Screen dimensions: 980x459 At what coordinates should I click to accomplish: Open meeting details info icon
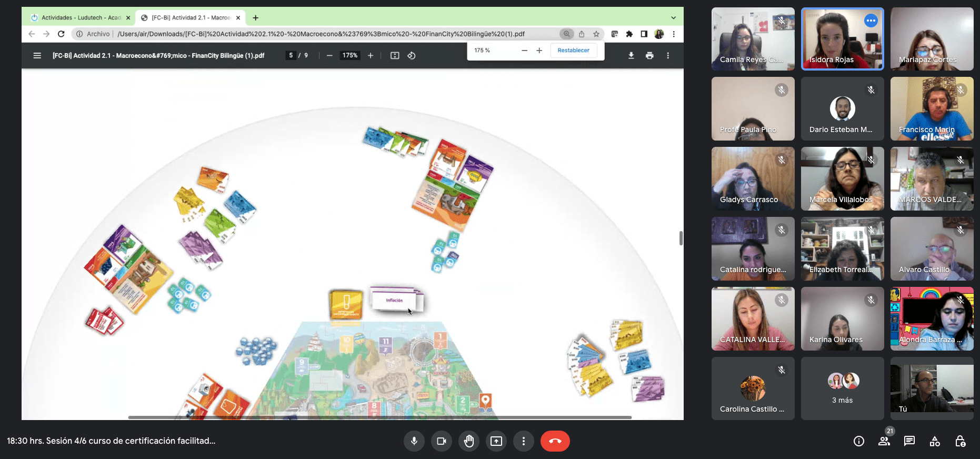click(859, 441)
